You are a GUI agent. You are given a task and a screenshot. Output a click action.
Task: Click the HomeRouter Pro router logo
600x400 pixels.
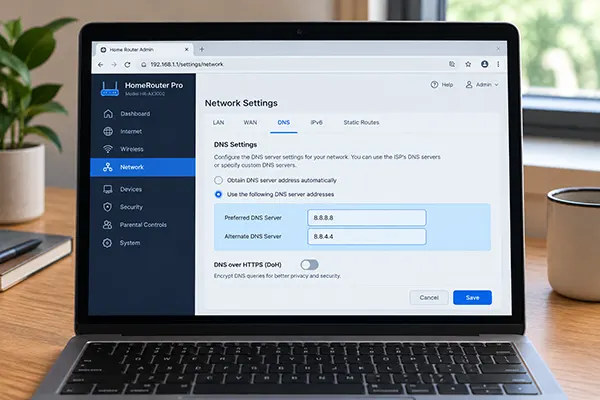(x=110, y=89)
